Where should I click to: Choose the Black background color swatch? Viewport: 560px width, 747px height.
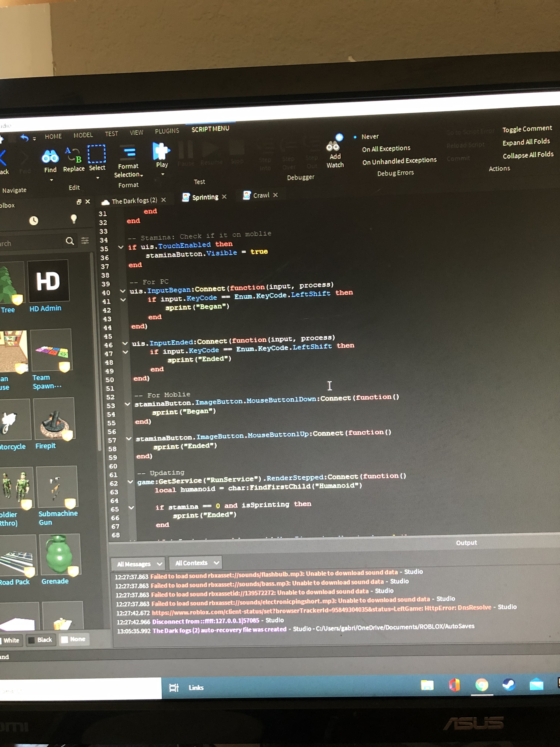point(41,640)
